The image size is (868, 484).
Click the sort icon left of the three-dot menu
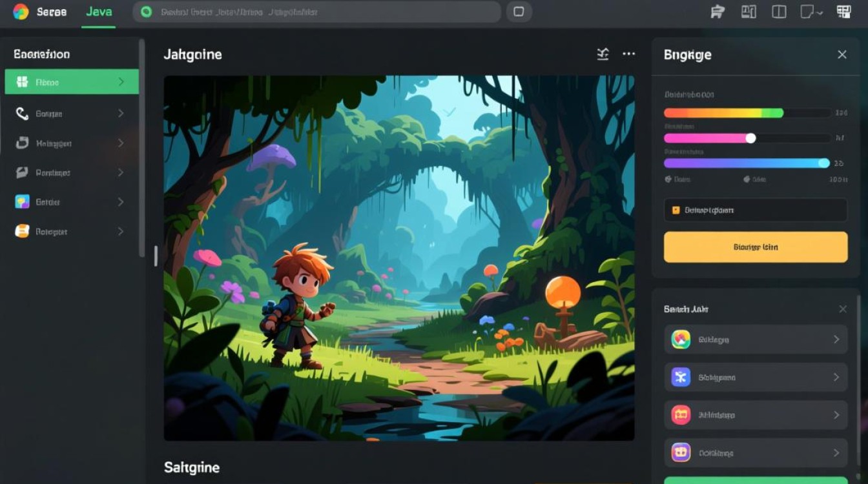[x=603, y=54]
